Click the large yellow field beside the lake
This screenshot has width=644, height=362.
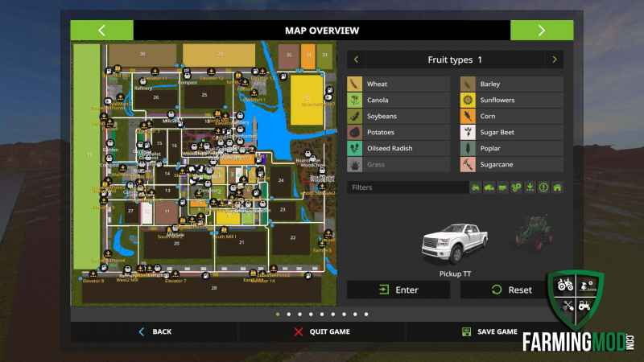[307, 100]
